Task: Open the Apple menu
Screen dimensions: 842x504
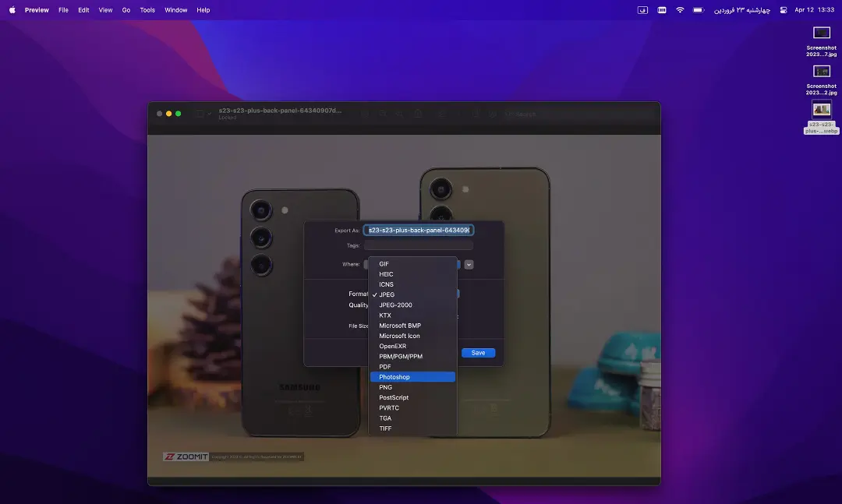Action: pyautogui.click(x=12, y=9)
